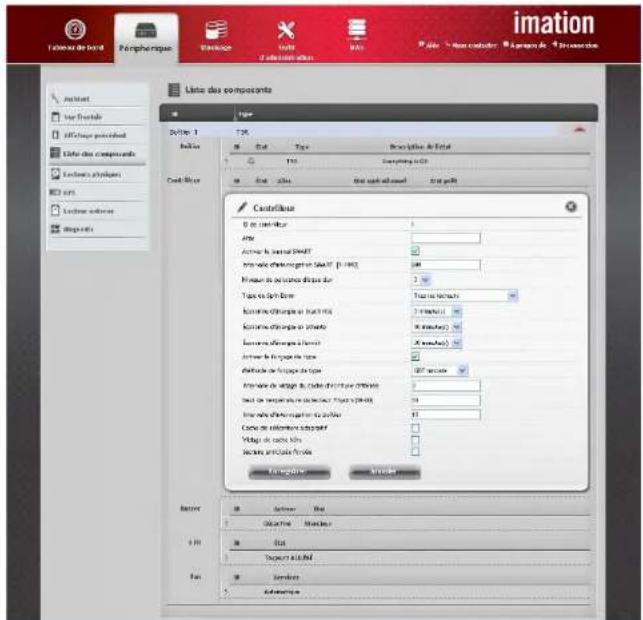Toggle Activer le forçage de type checkbox
Image resolution: width=643 pixels, height=620 pixels.
(x=415, y=356)
